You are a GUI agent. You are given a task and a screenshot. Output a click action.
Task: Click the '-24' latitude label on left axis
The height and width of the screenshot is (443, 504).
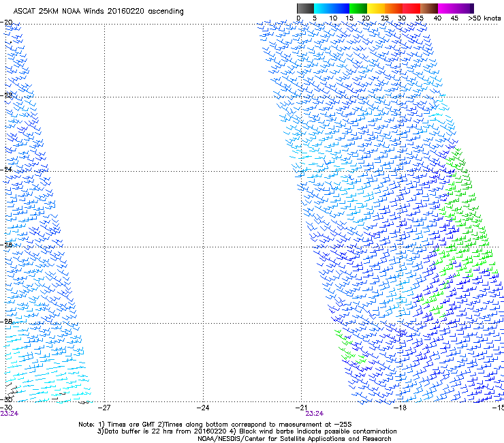(6, 169)
